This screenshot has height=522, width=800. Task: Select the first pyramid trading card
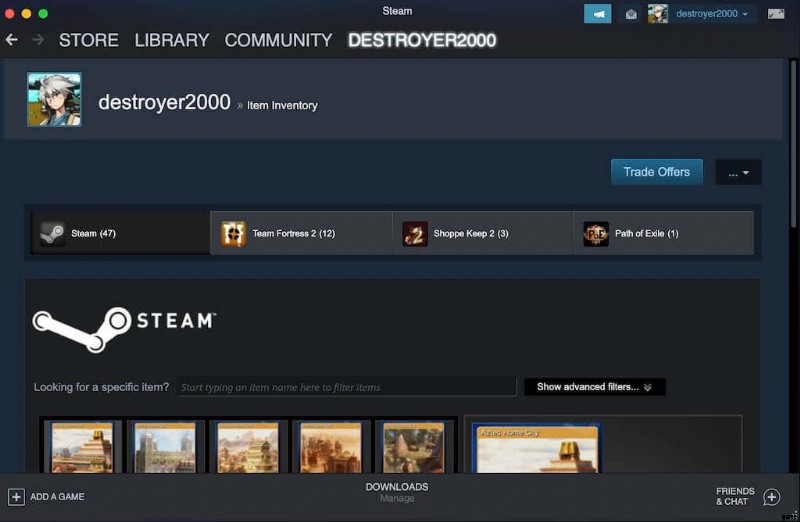point(82,447)
